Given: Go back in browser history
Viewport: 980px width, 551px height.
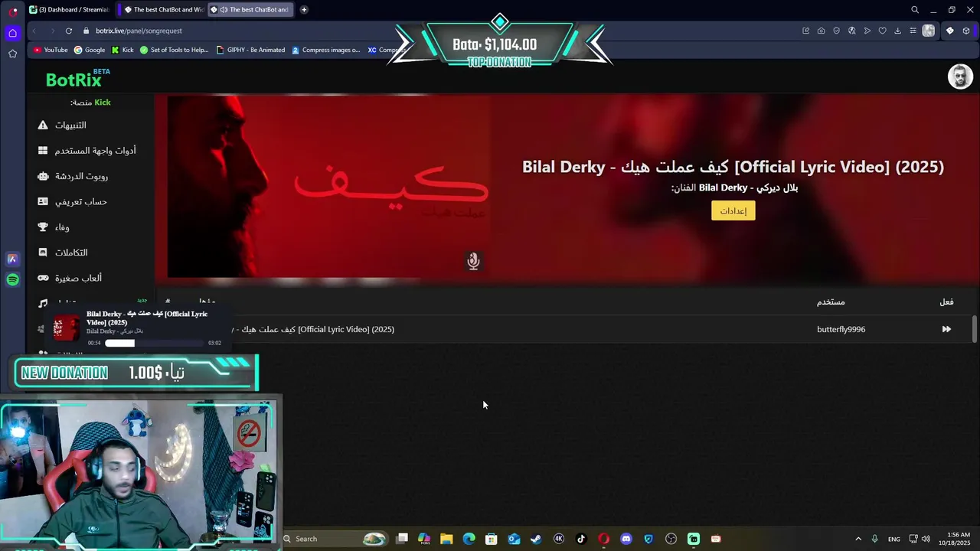Looking at the screenshot, I should pyautogui.click(x=34, y=31).
